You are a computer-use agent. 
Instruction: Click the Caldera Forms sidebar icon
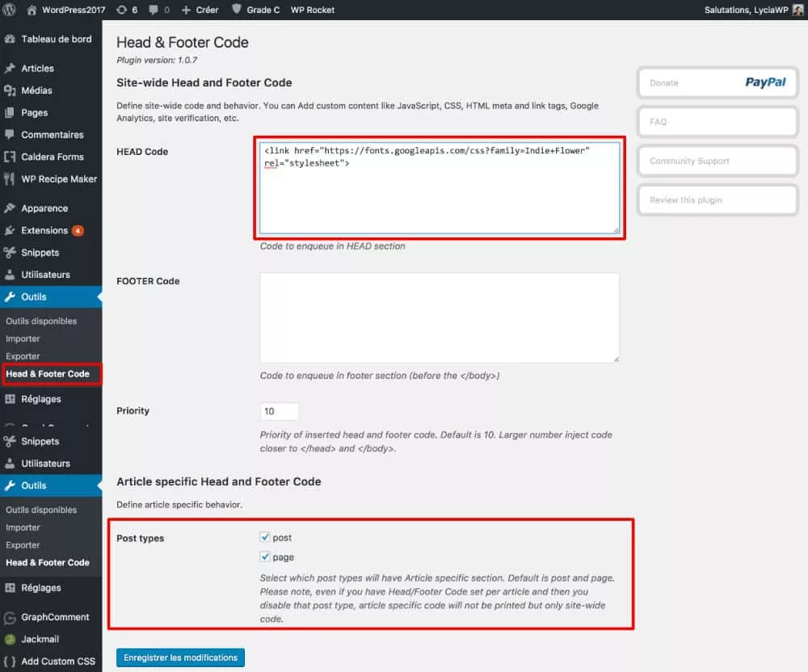(x=10, y=157)
